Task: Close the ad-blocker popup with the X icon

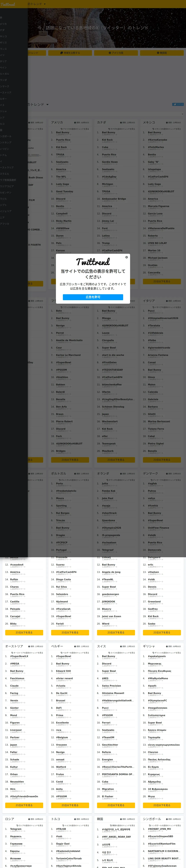Action: (x=127, y=257)
